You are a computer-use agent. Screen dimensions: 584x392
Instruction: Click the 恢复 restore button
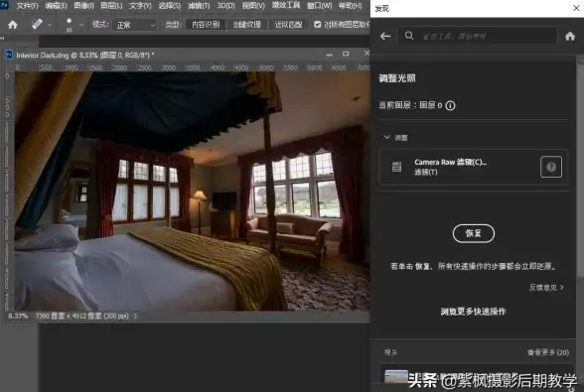click(x=474, y=233)
